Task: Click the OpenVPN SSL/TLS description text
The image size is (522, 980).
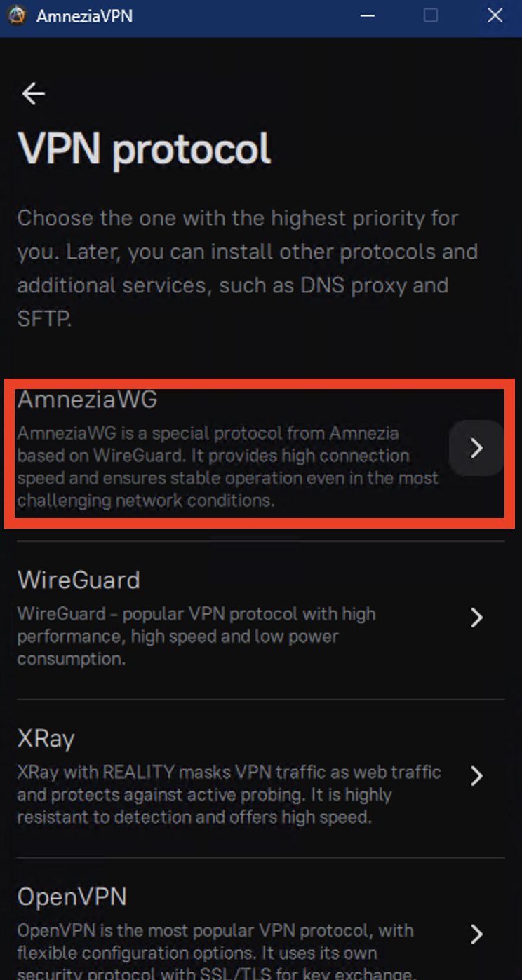Action: (215, 953)
